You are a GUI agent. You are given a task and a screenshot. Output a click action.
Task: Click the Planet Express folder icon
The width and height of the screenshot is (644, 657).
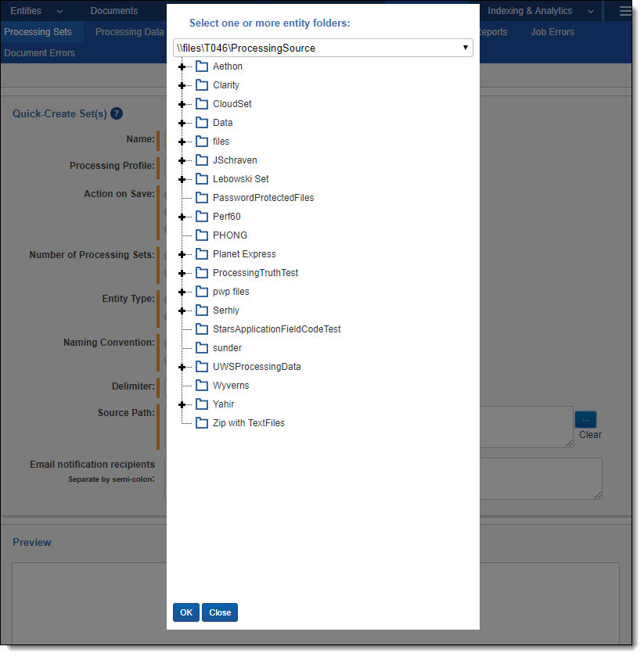coord(202,254)
